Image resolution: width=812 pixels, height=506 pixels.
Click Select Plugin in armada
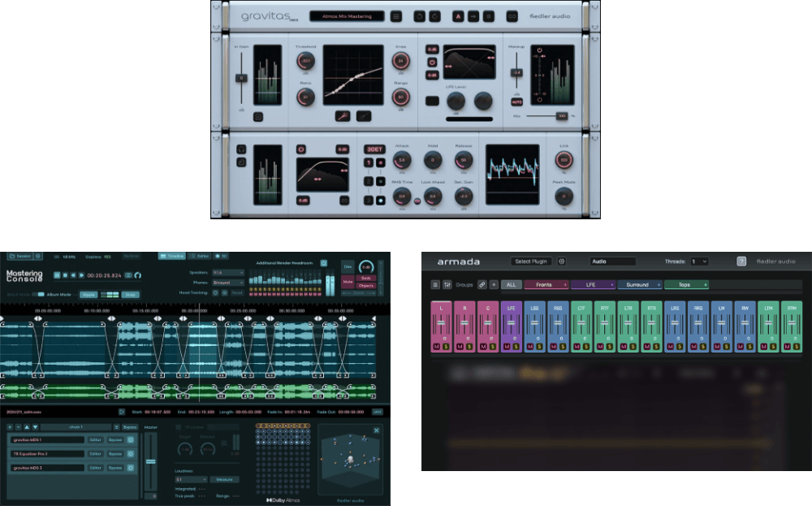[531, 262]
